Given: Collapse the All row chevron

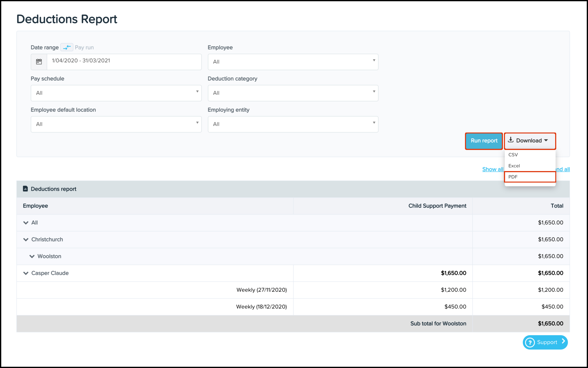Looking at the screenshot, I should (x=26, y=223).
